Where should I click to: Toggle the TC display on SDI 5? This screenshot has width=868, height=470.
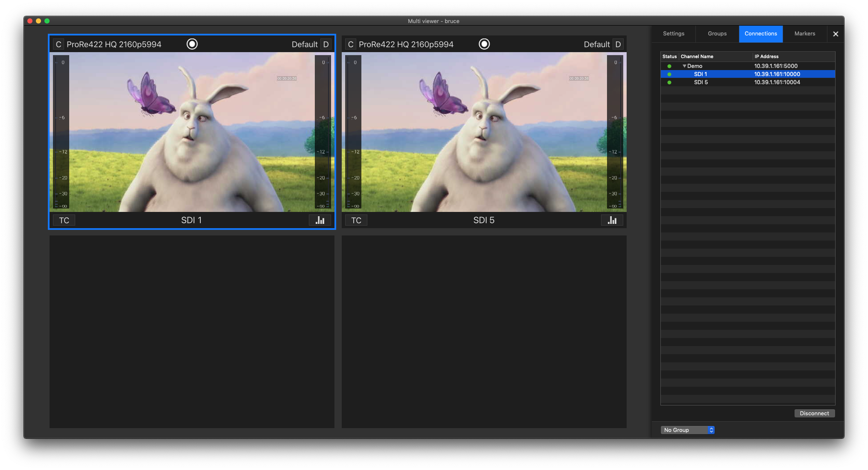356,220
